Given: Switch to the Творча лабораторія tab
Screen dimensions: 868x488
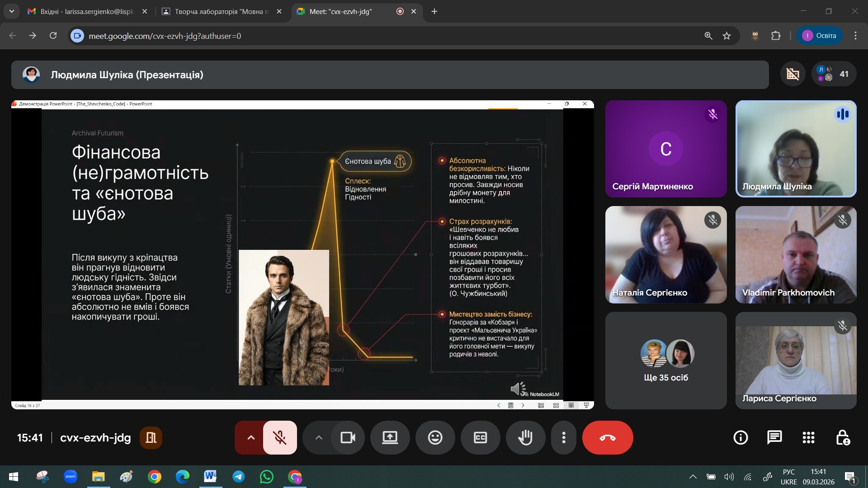Looking at the screenshot, I should click(222, 11).
